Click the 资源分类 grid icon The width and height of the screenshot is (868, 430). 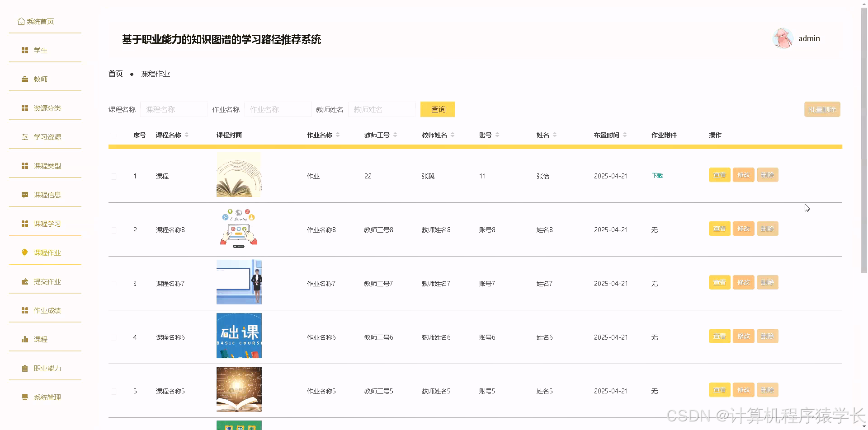coord(25,108)
